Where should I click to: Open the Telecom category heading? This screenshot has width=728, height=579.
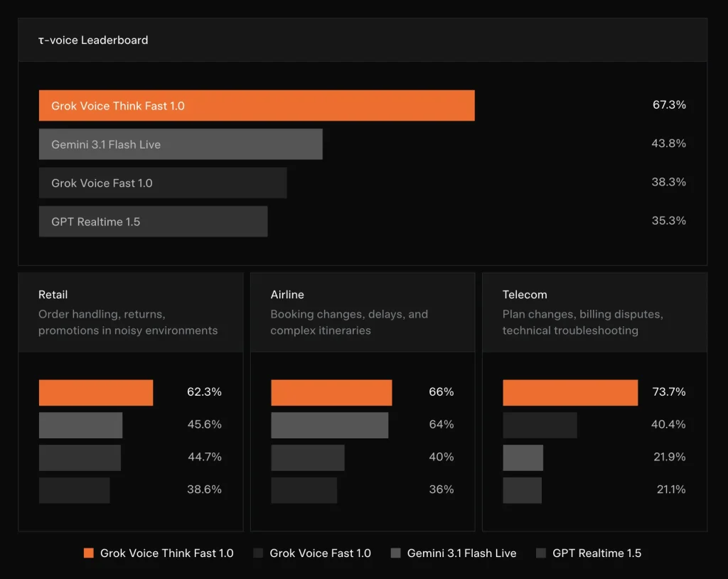click(525, 294)
